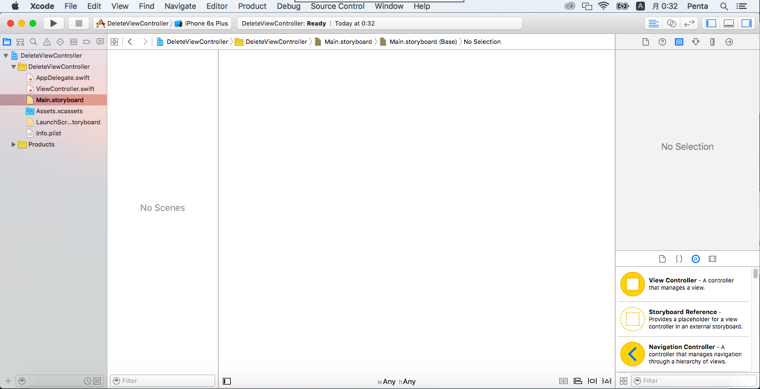Open the Issue navigator

(47, 42)
